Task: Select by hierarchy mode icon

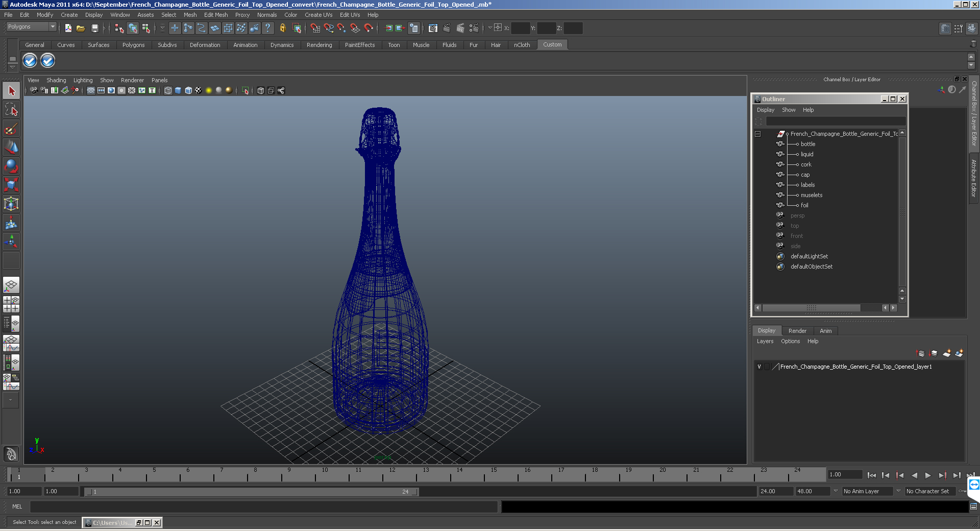Action: pyautogui.click(x=119, y=28)
